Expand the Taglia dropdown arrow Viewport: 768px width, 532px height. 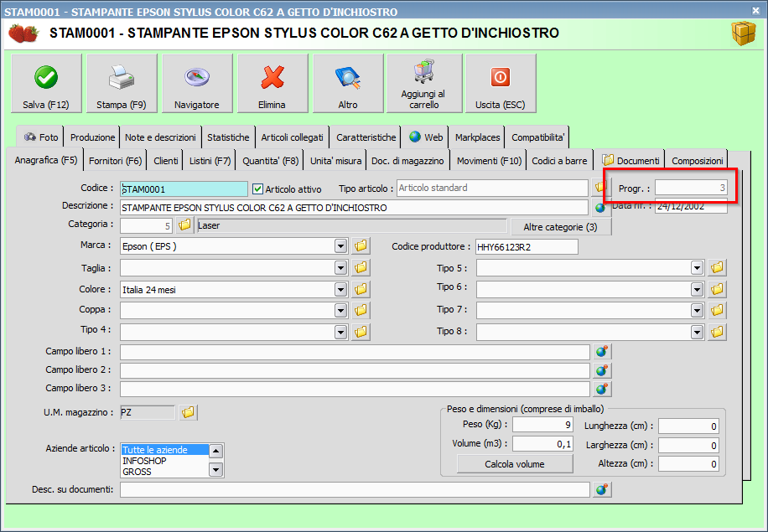(x=341, y=267)
